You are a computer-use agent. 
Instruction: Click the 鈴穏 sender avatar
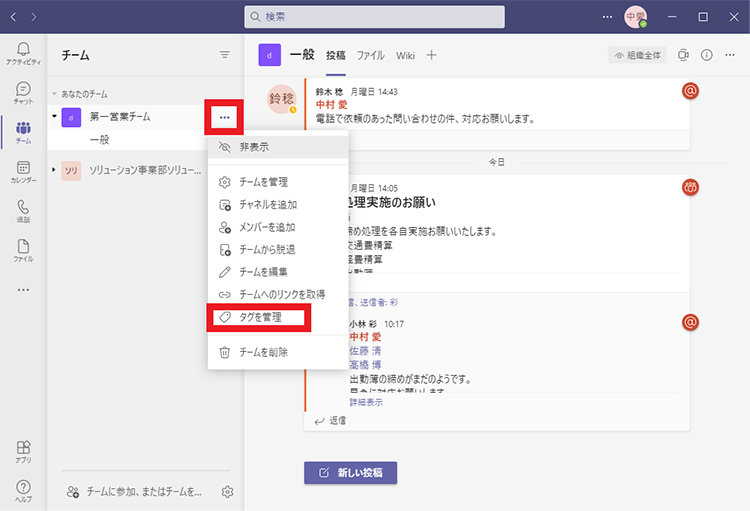point(281,99)
